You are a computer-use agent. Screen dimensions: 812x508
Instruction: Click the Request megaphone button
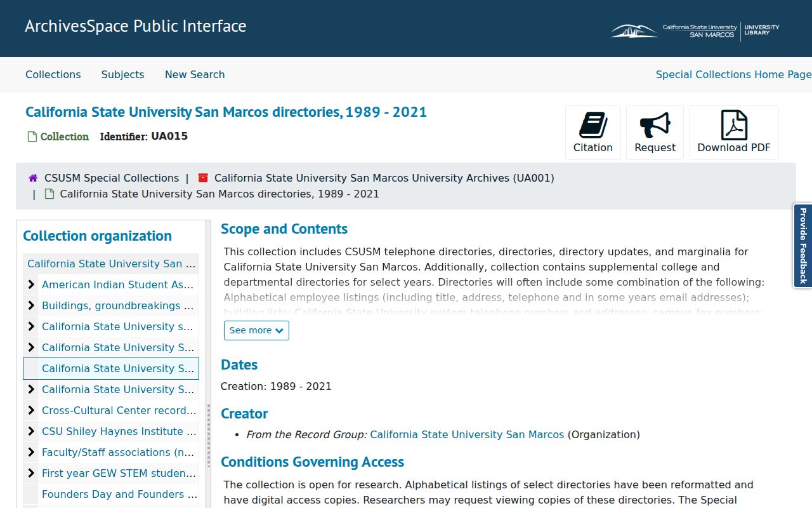(x=655, y=133)
